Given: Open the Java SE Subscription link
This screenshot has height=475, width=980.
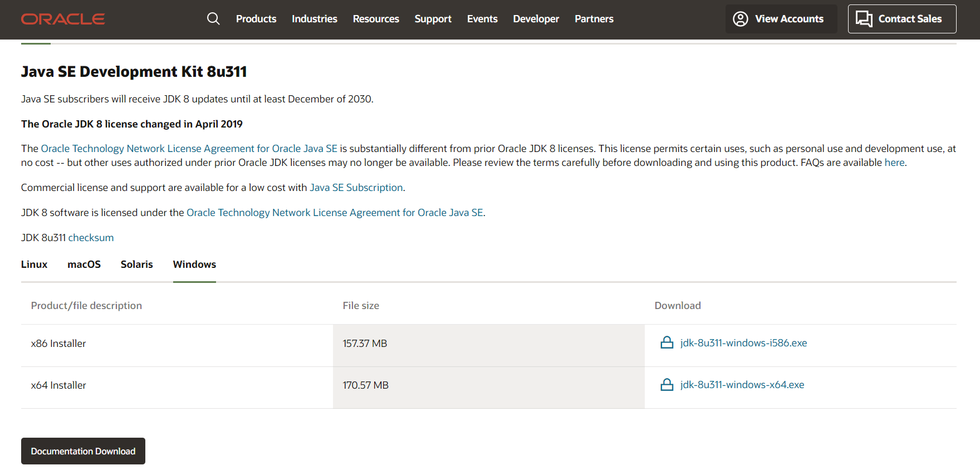Looking at the screenshot, I should click(356, 188).
